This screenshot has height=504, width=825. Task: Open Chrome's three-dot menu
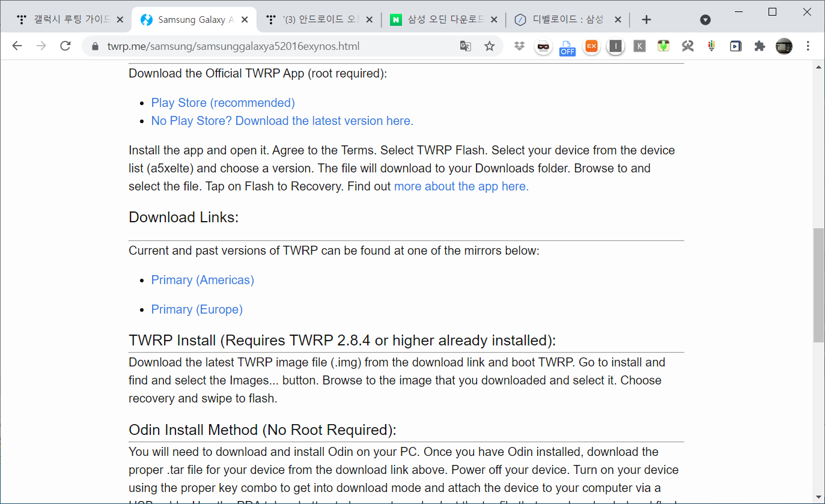[808, 46]
